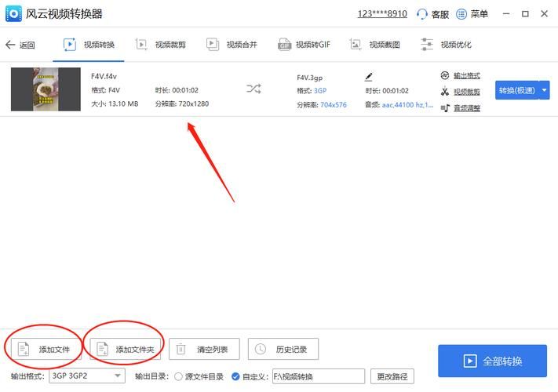Click the scissors video crop icon
This screenshot has width=558, height=392.
click(445, 92)
